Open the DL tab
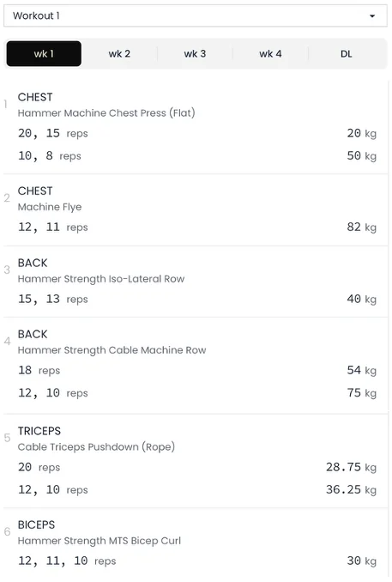392x582 pixels. click(x=346, y=54)
